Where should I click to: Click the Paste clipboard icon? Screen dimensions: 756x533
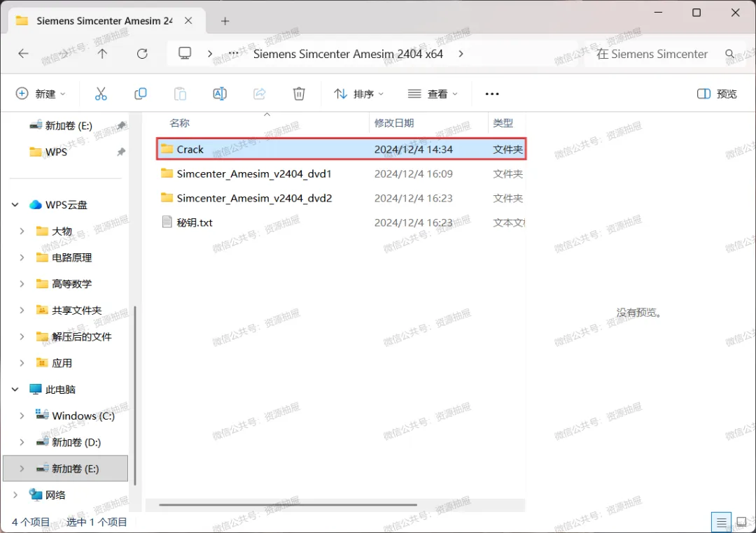pyautogui.click(x=180, y=94)
